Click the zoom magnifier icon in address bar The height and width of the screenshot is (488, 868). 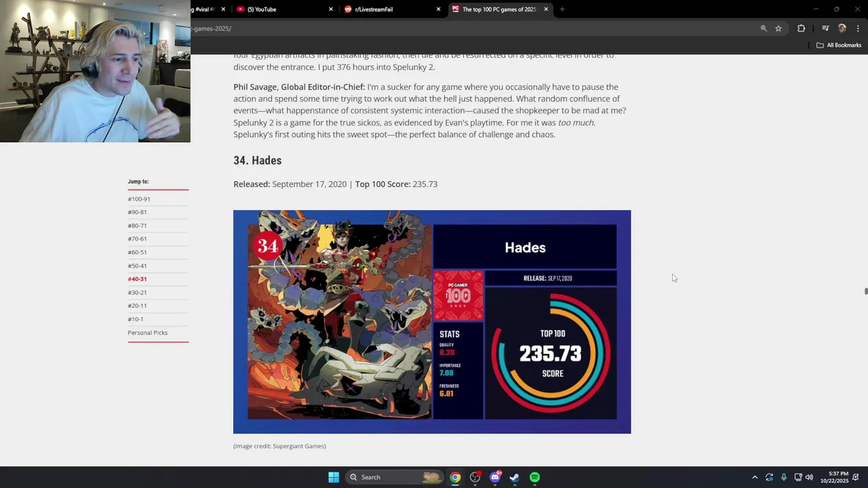[x=764, y=28]
